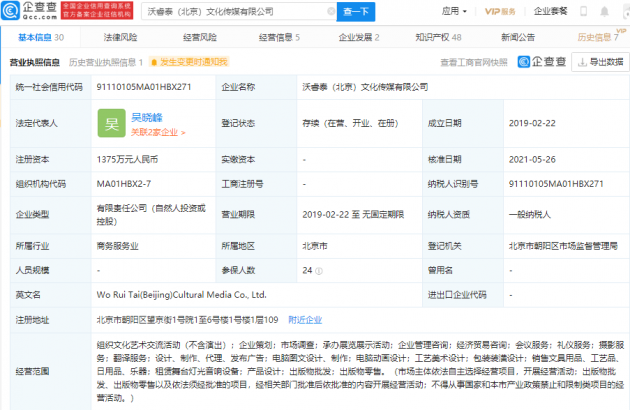630x410 pixels.
Task: Open 查看工商官网快照 link
Action: [474, 62]
